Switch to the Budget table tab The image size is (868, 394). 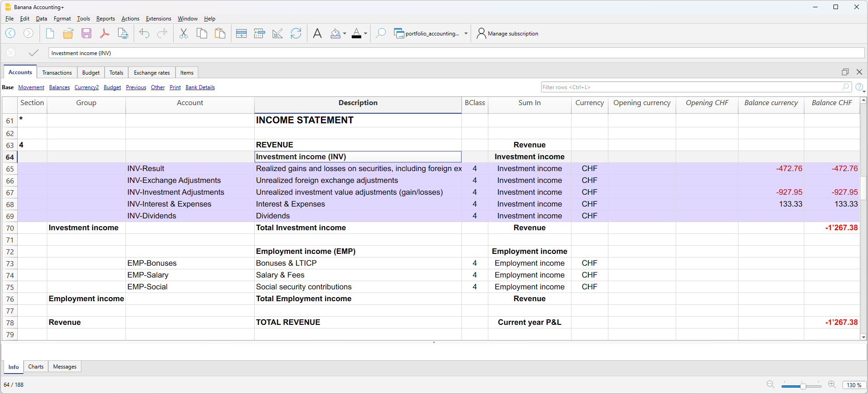91,72
